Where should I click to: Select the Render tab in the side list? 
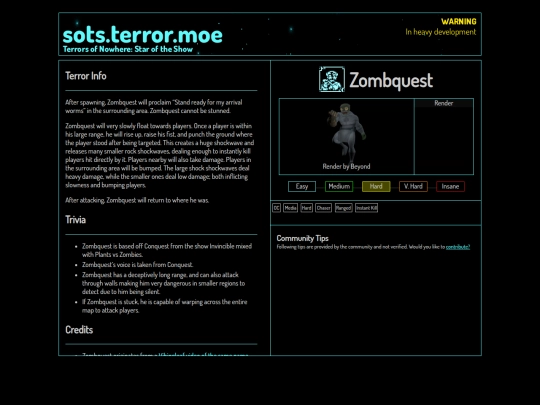pos(444,103)
